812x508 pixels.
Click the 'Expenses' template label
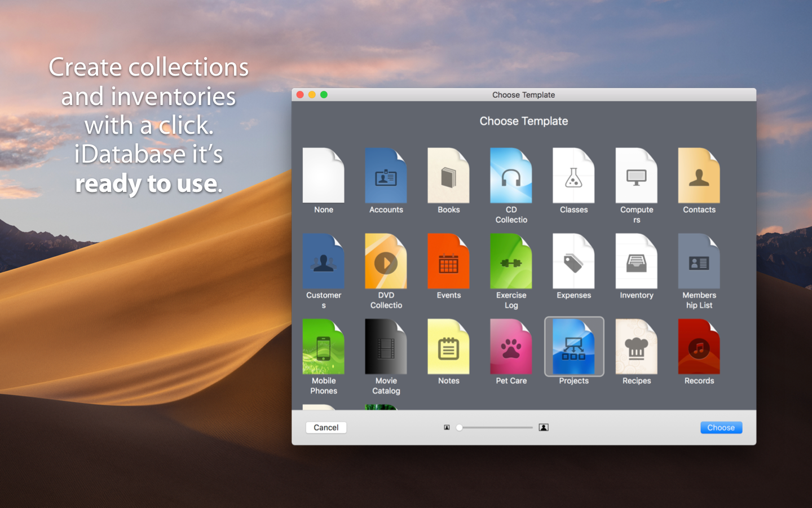(x=574, y=295)
